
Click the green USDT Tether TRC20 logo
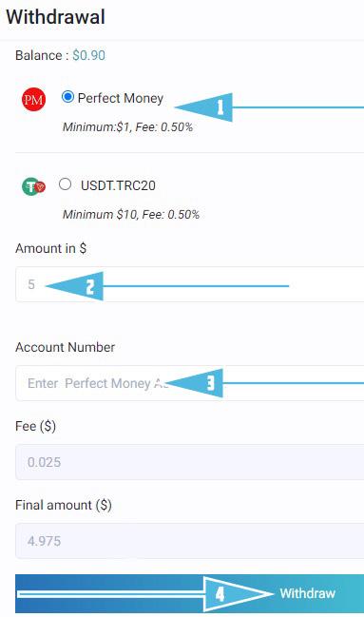tap(34, 186)
